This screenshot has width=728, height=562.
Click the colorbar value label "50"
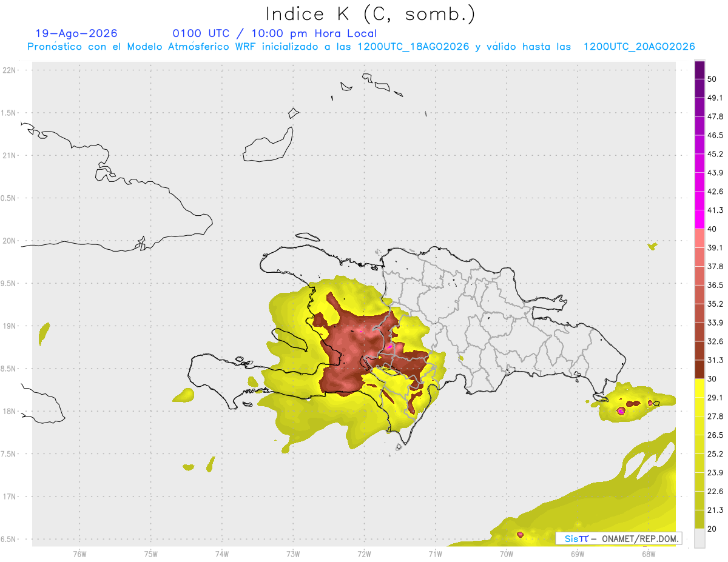point(712,79)
